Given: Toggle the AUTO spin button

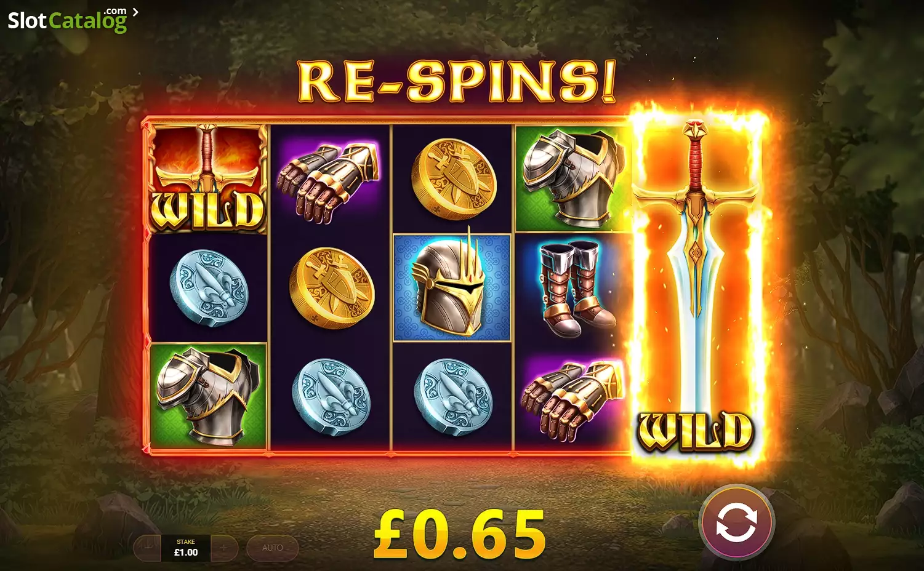Looking at the screenshot, I should pos(273,548).
